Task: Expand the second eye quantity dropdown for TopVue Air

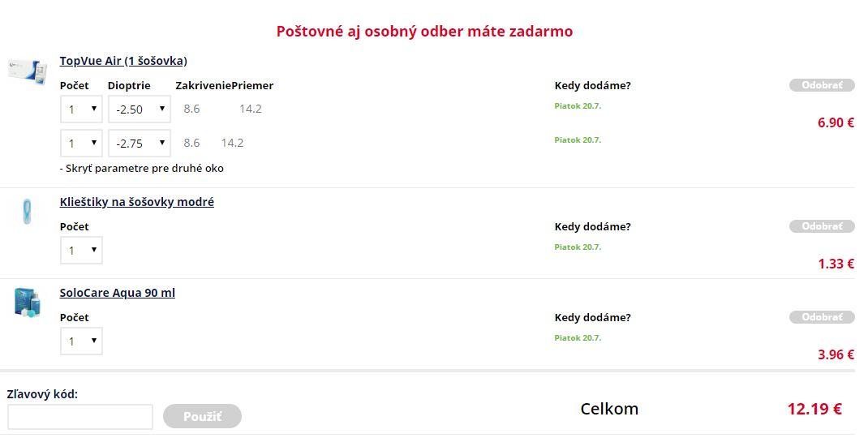Action: click(81, 143)
